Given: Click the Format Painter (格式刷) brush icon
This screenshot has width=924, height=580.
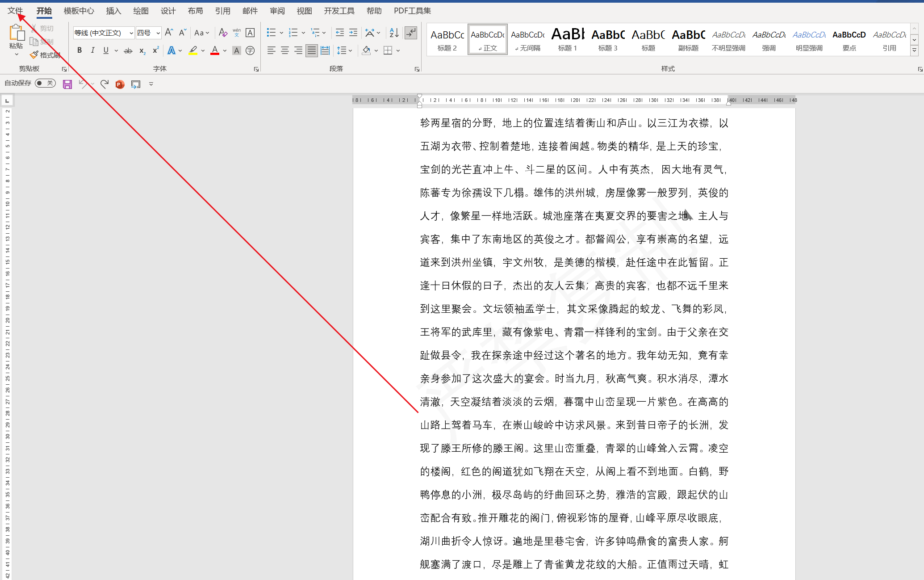Looking at the screenshot, I should [x=34, y=55].
